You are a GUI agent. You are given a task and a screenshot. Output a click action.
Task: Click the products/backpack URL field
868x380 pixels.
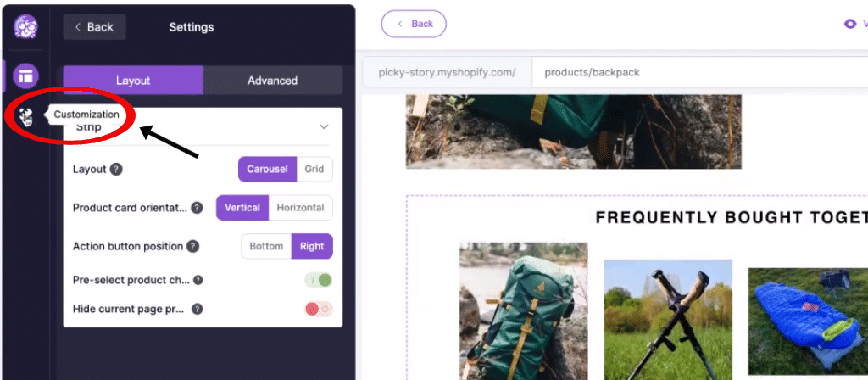tap(699, 73)
